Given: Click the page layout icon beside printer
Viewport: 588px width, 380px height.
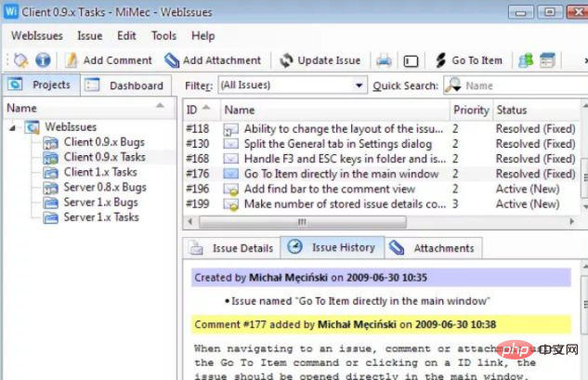Looking at the screenshot, I should click(x=411, y=60).
